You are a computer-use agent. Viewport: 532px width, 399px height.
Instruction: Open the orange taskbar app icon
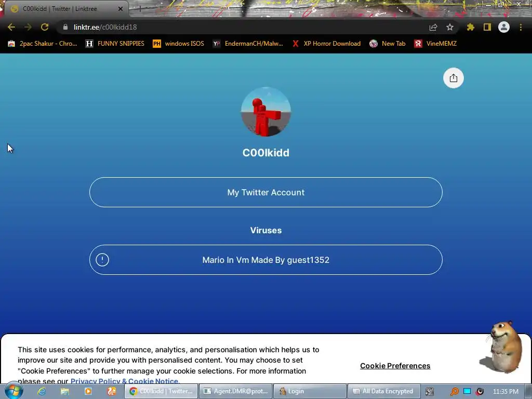tap(111, 391)
